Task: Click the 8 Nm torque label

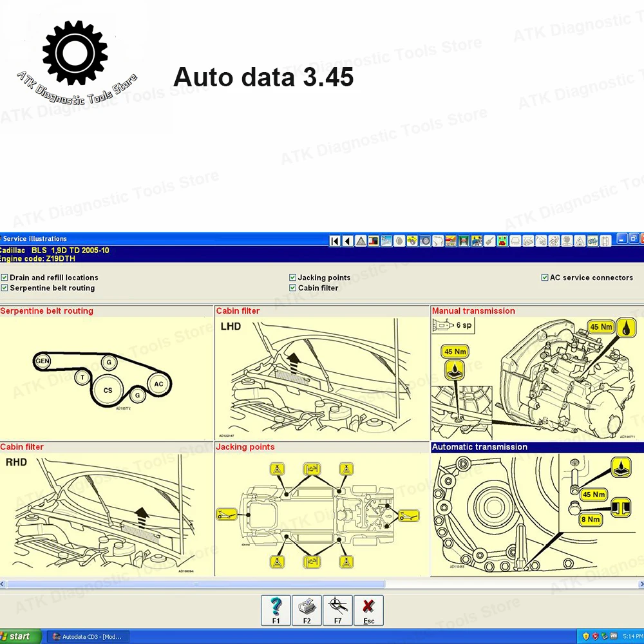Action: pyautogui.click(x=591, y=519)
